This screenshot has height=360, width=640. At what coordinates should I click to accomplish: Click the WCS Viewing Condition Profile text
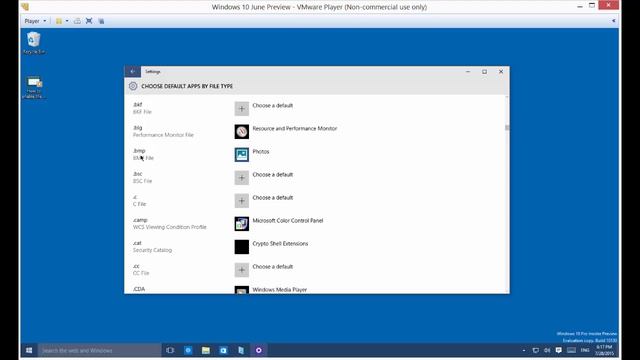169,227
